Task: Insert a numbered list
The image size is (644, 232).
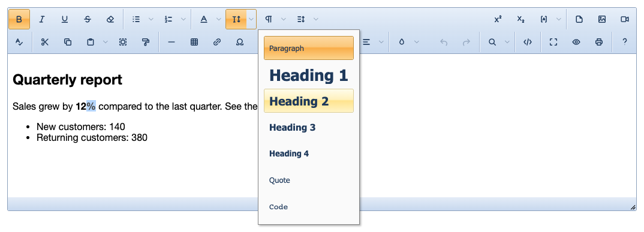Action: point(168,19)
